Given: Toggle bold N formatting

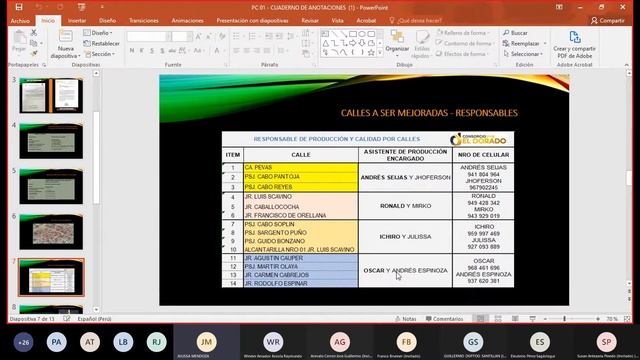Looking at the screenshot, I should 132,51.
